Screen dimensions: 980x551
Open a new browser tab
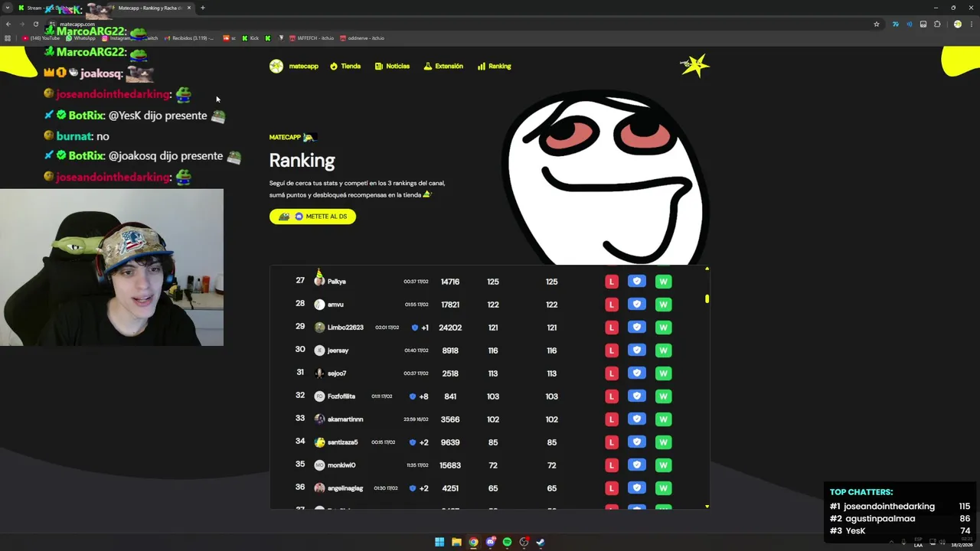tap(203, 8)
